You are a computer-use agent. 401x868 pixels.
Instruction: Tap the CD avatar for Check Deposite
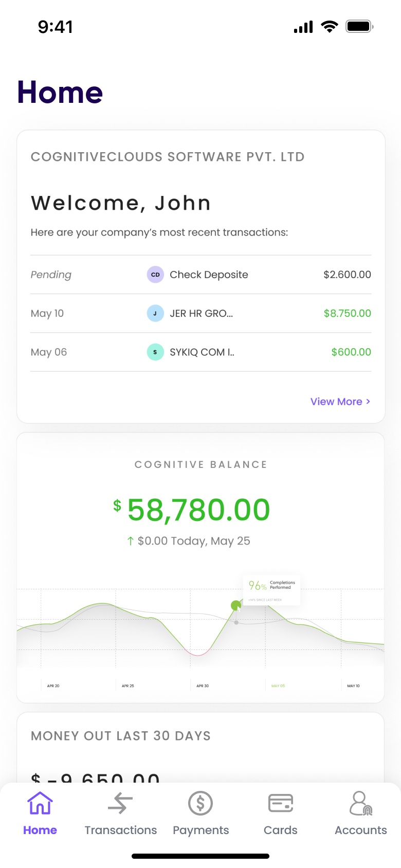155,275
